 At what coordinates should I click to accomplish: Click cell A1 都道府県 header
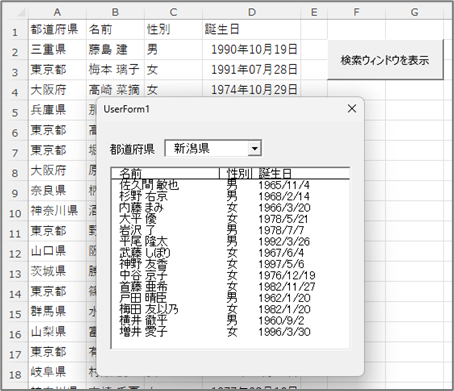(x=57, y=30)
